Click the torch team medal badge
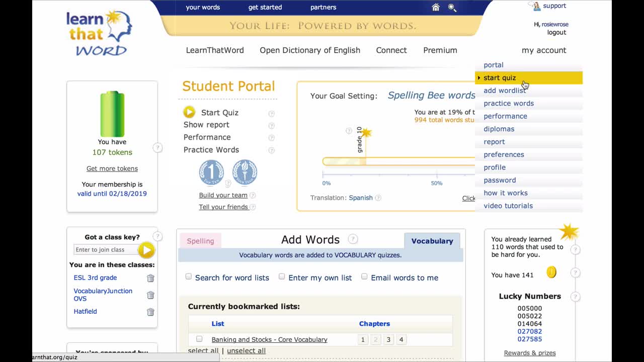Screen dimensions: 644x362 pyautogui.click(x=245, y=172)
